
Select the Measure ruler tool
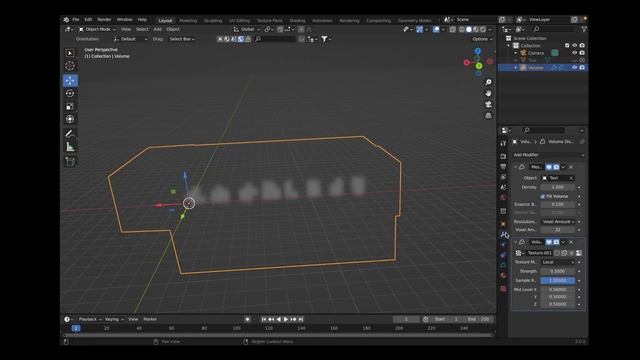click(x=70, y=147)
